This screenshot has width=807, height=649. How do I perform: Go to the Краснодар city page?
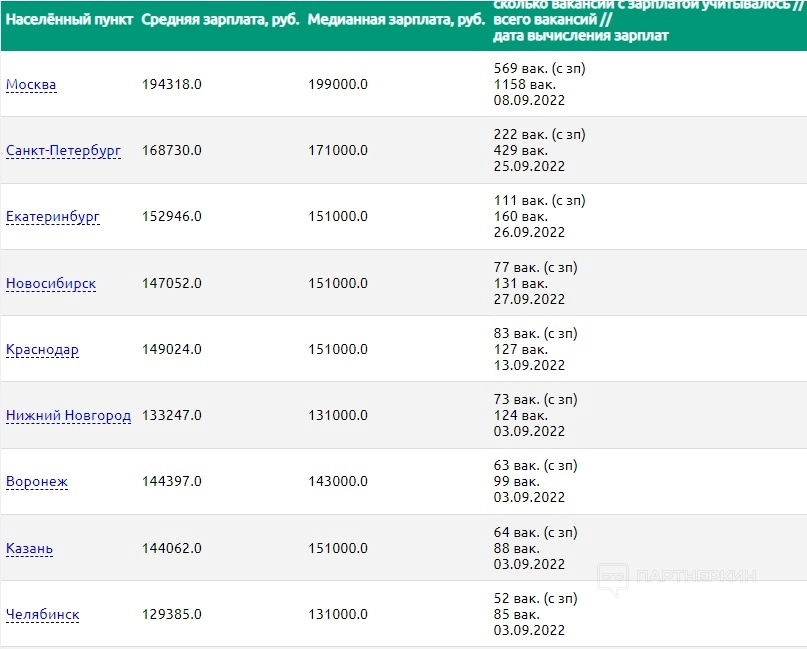tap(42, 350)
